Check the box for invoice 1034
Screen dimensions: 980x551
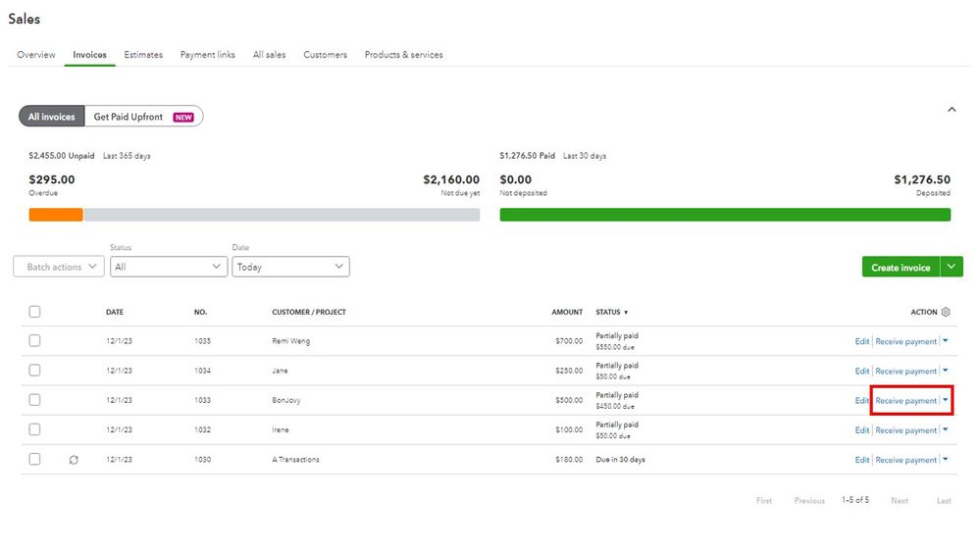click(34, 371)
